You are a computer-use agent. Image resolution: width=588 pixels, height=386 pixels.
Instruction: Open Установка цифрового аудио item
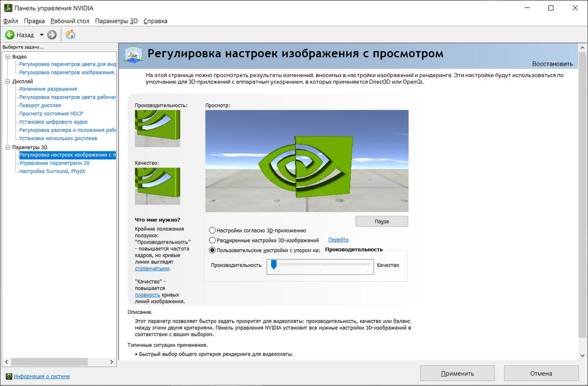point(54,122)
